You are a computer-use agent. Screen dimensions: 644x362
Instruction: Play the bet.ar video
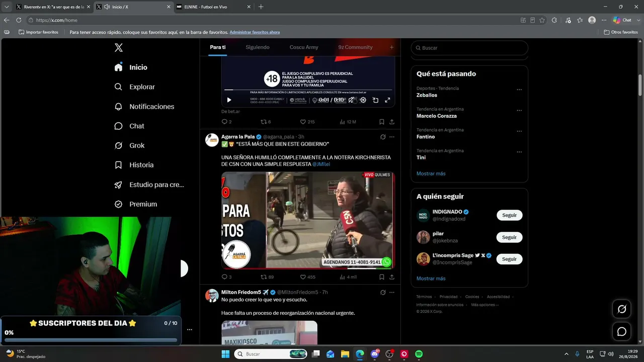229,100
